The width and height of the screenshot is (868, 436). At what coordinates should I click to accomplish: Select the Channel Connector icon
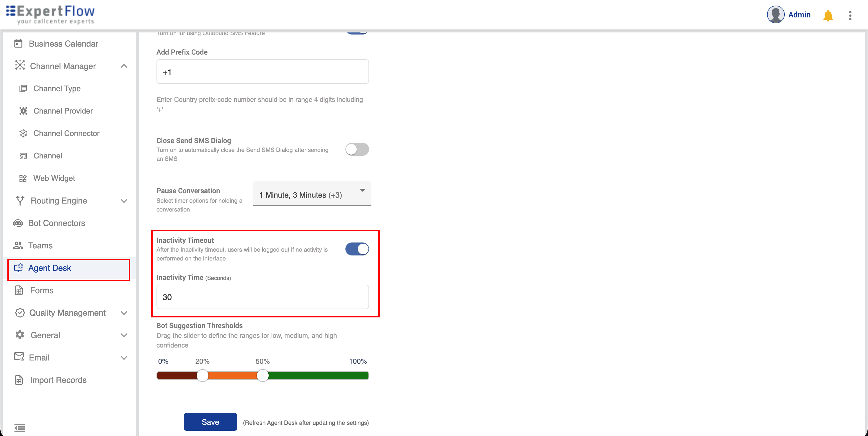point(23,133)
